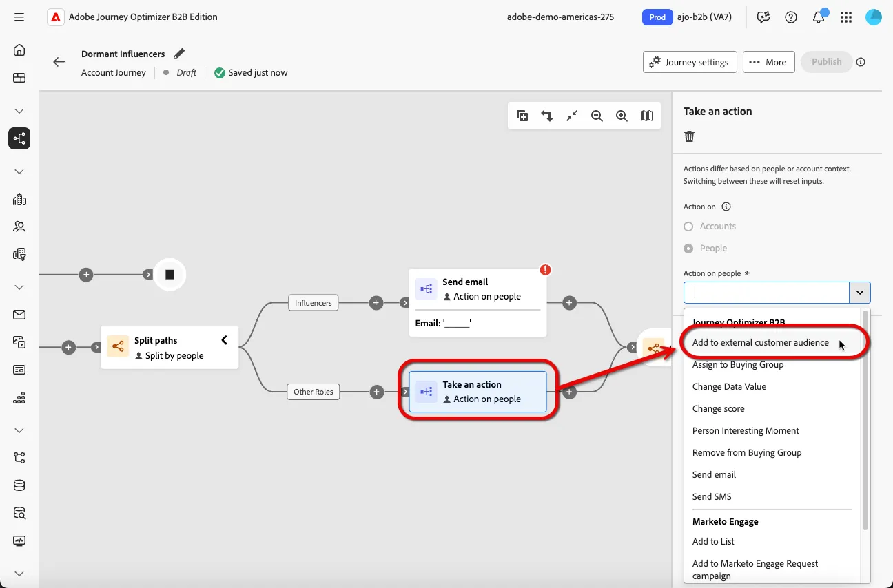Choose Change Data Value option

(x=729, y=387)
